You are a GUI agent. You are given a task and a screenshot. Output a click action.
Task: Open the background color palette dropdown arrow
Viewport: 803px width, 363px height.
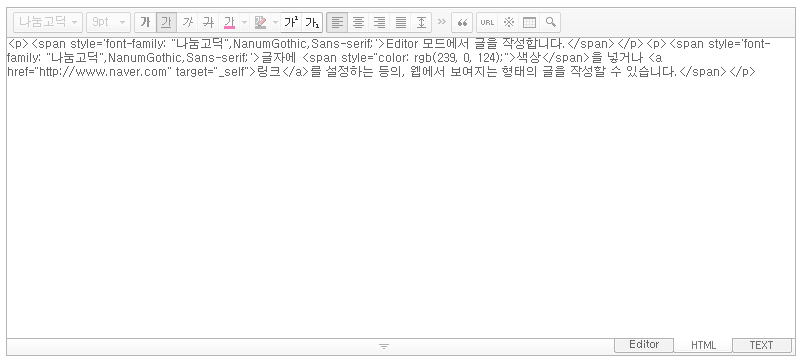pos(276,23)
